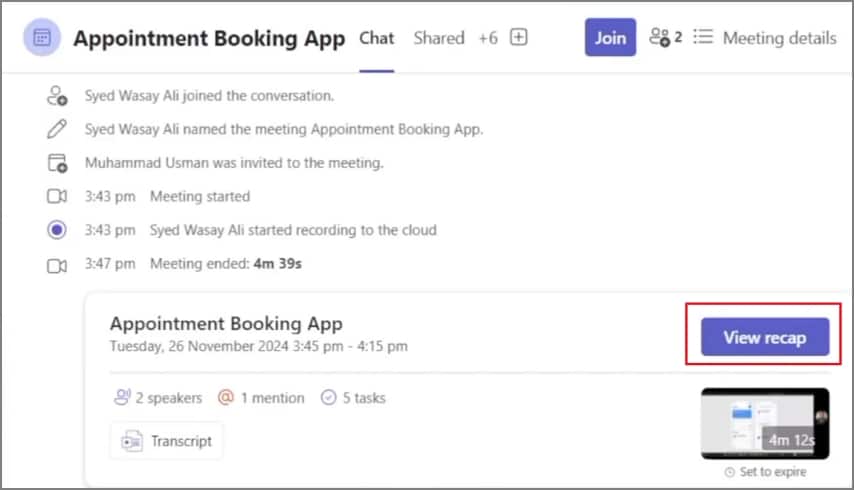Open the participants icon showing 2
This screenshot has width=854, height=490.
click(x=666, y=38)
